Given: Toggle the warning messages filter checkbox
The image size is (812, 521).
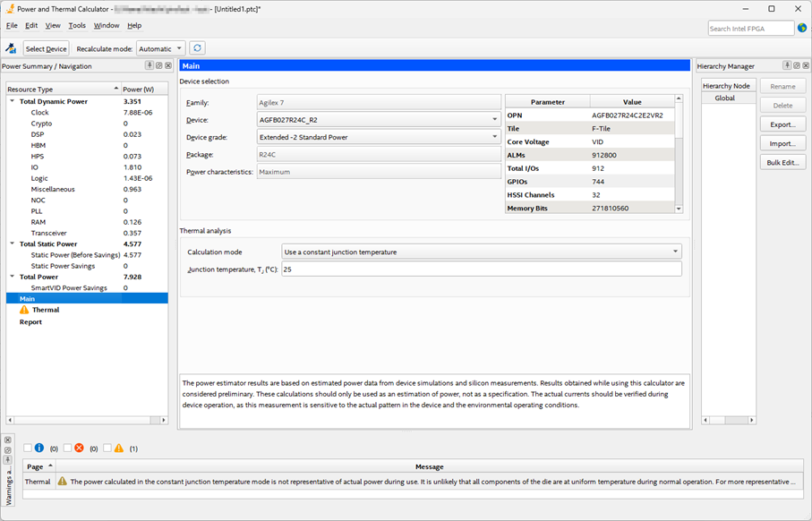Looking at the screenshot, I should (x=107, y=448).
